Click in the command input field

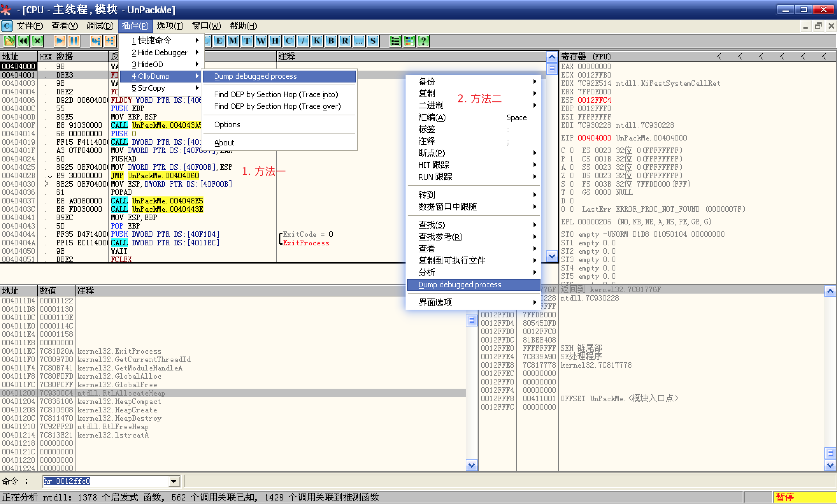point(105,482)
